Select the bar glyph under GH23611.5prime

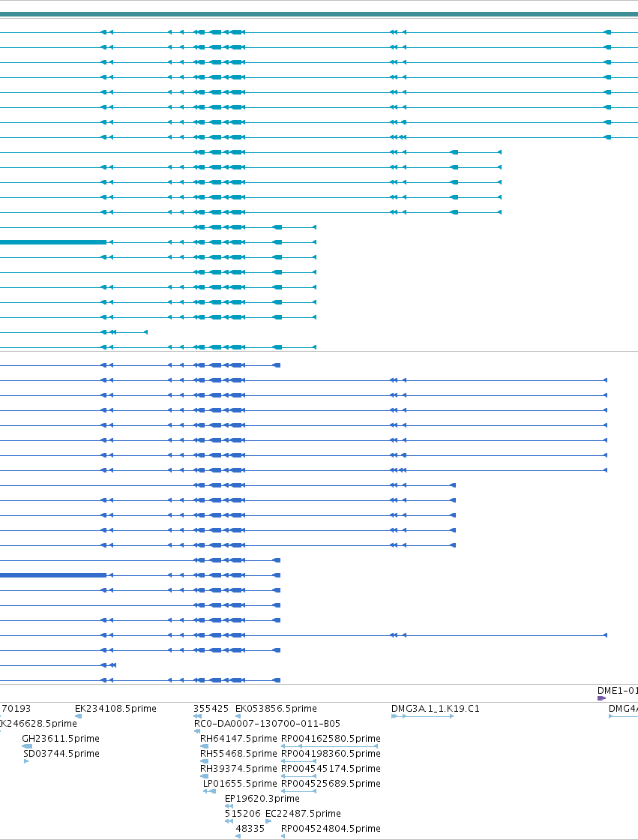27,746
